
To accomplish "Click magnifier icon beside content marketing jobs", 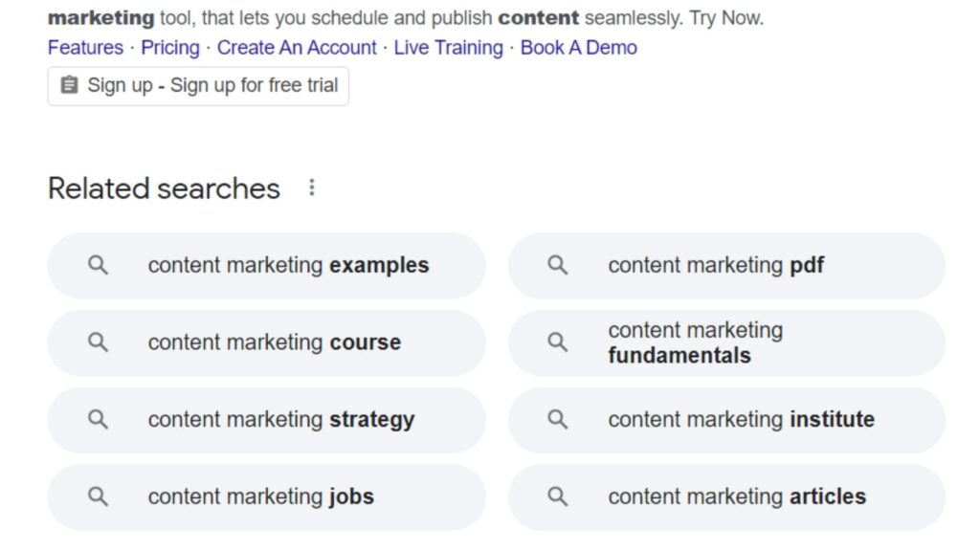I will pyautogui.click(x=98, y=496).
